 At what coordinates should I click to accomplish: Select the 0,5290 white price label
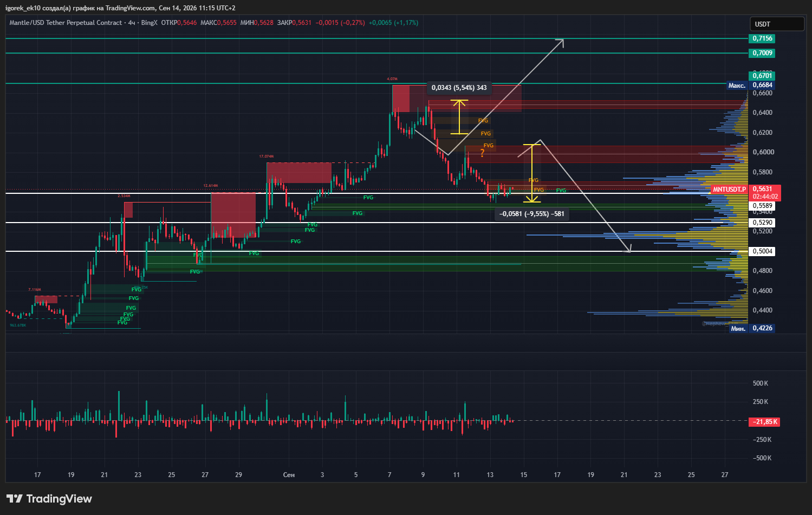point(762,223)
